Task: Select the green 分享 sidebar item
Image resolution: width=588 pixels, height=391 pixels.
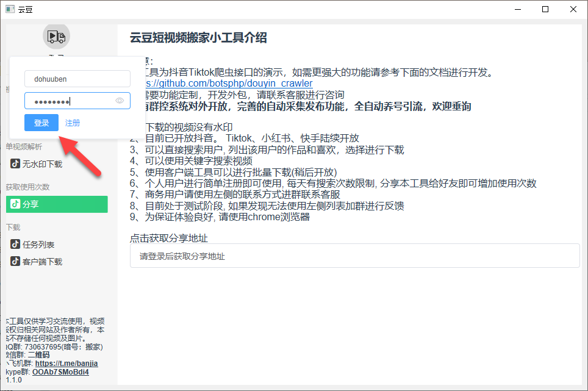Action: click(x=57, y=204)
